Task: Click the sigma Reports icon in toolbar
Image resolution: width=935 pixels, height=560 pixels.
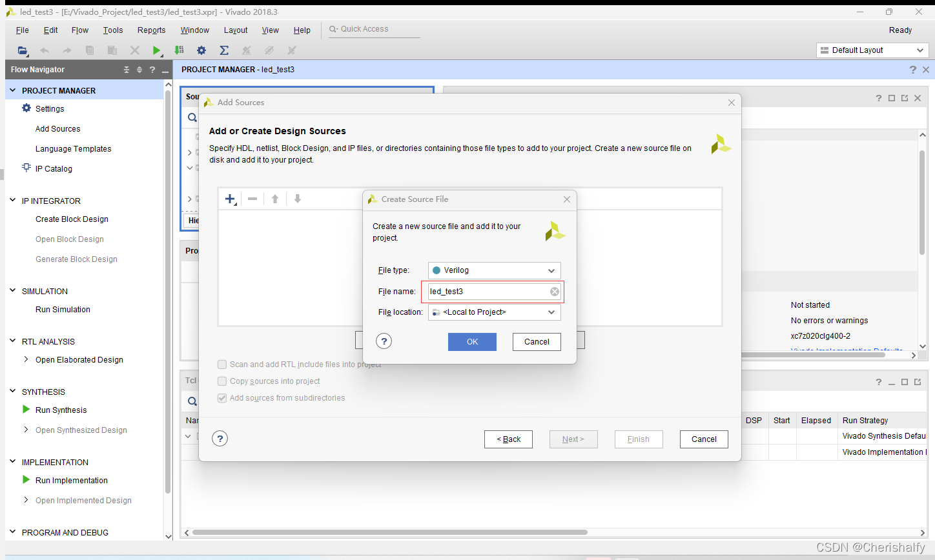Action: [x=224, y=50]
